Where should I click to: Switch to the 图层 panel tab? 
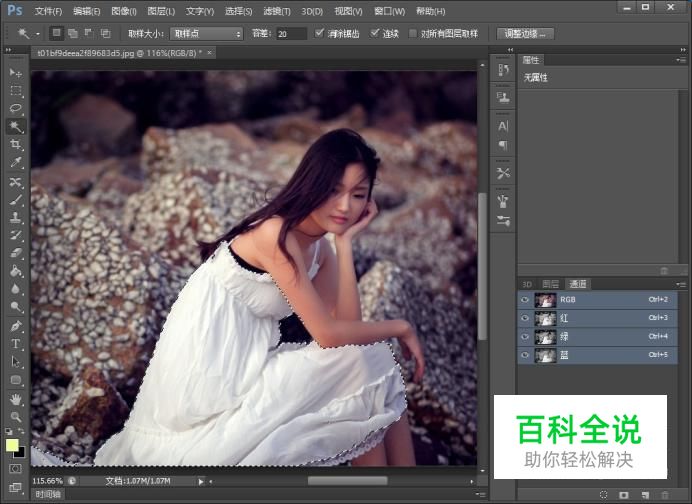click(x=551, y=284)
